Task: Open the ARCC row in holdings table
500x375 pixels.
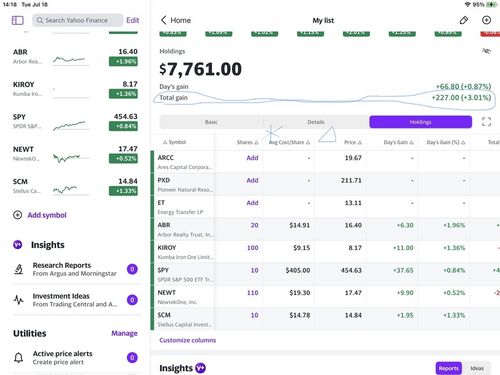Action: [x=325, y=162]
